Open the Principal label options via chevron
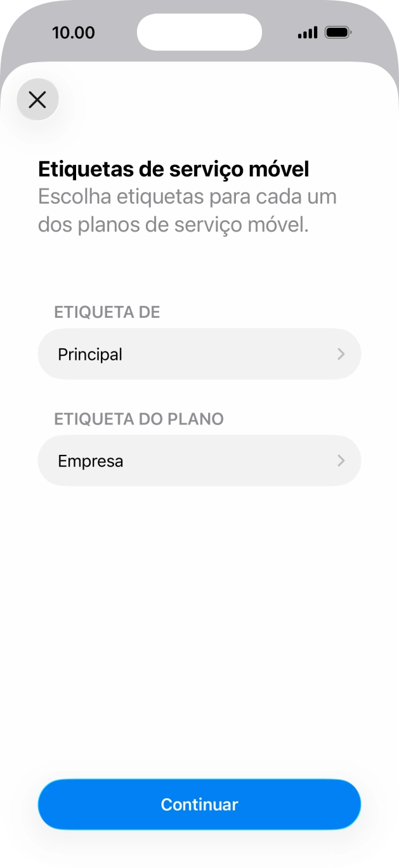This screenshot has width=399, height=868. [341, 353]
